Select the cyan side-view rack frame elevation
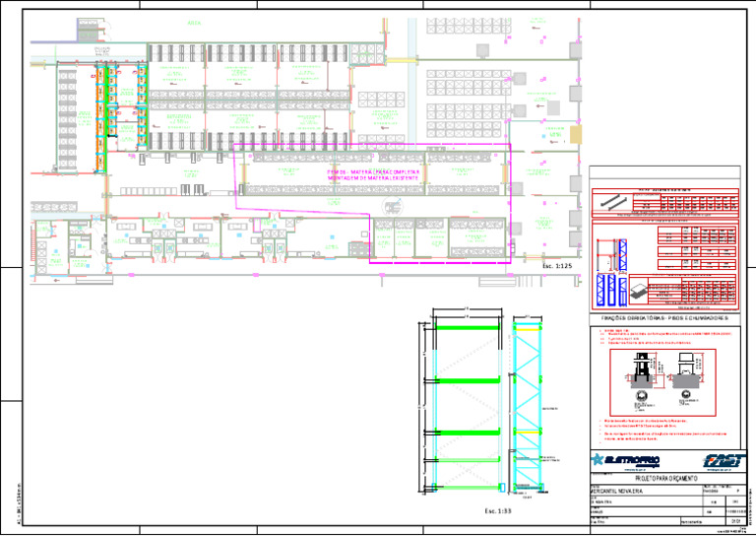This screenshot has width=756, height=536. [527, 407]
